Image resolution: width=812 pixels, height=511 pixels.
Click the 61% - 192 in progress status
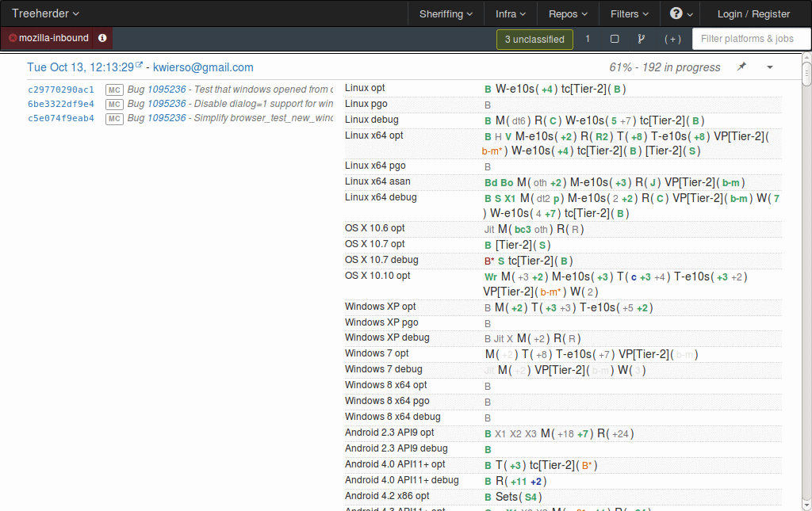click(665, 67)
